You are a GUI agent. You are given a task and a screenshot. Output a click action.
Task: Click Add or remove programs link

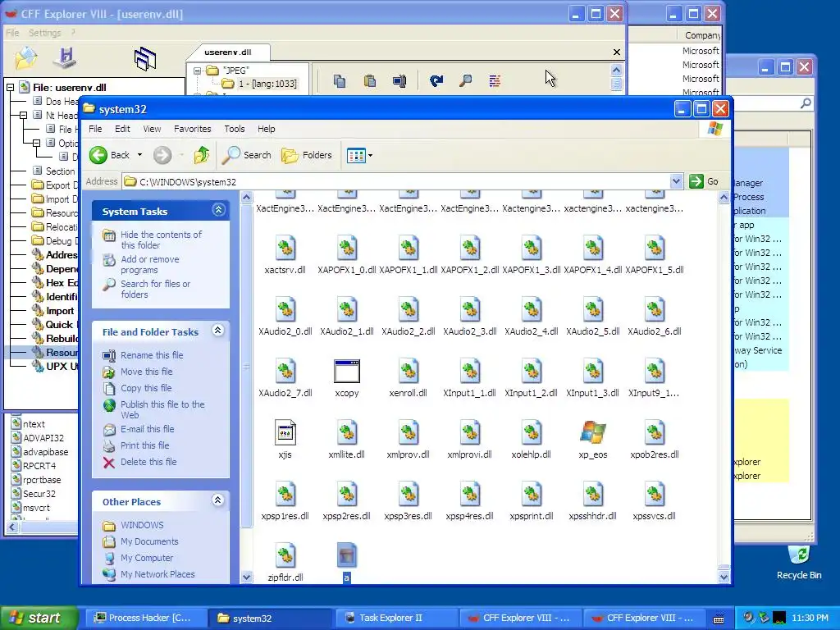click(x=149, y=264)
